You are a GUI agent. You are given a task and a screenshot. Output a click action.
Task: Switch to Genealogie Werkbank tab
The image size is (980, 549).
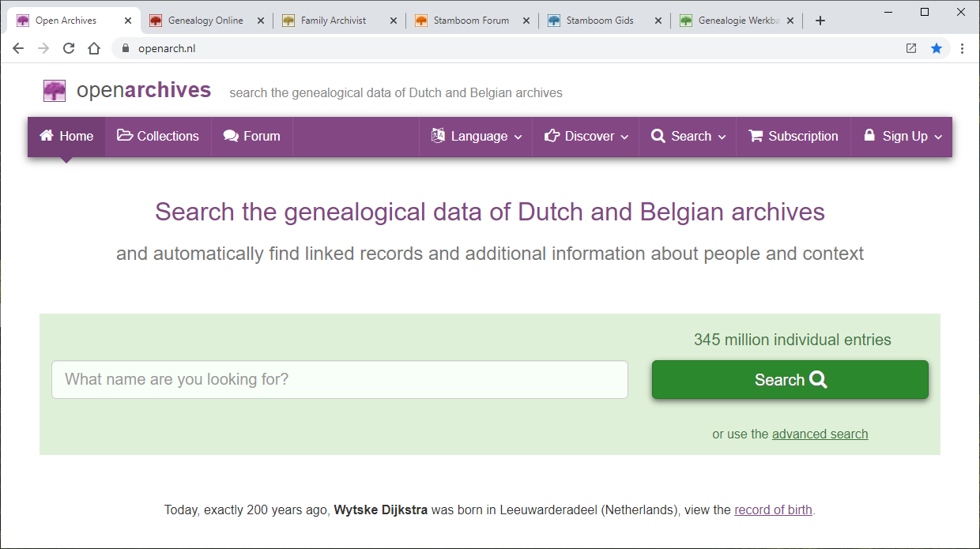pyautogui.click(x=735, y=21)
